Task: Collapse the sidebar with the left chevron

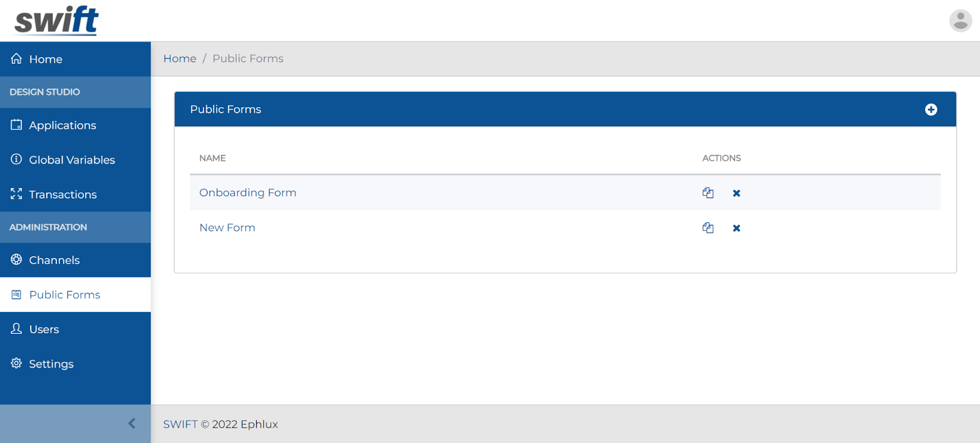Action: [x=132, y=423]
